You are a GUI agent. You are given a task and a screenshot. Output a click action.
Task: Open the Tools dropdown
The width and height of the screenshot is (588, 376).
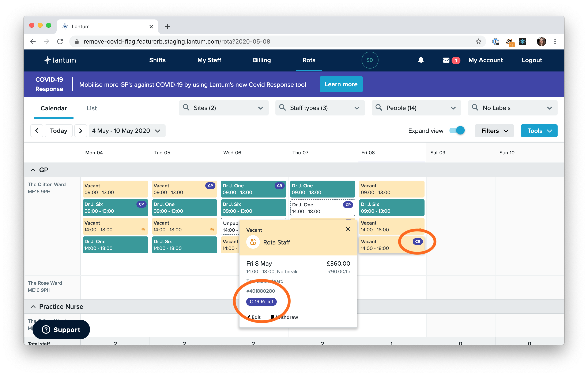coord(539,131)
